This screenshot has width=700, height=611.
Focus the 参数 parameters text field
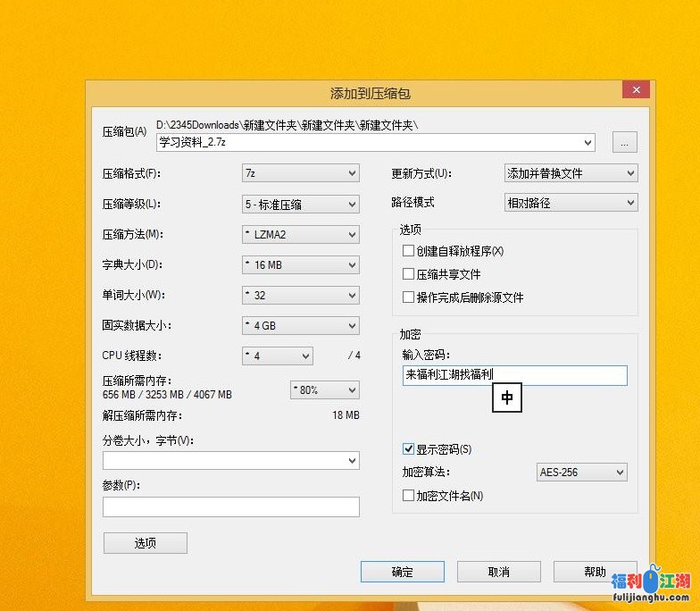tap(230, 506)
